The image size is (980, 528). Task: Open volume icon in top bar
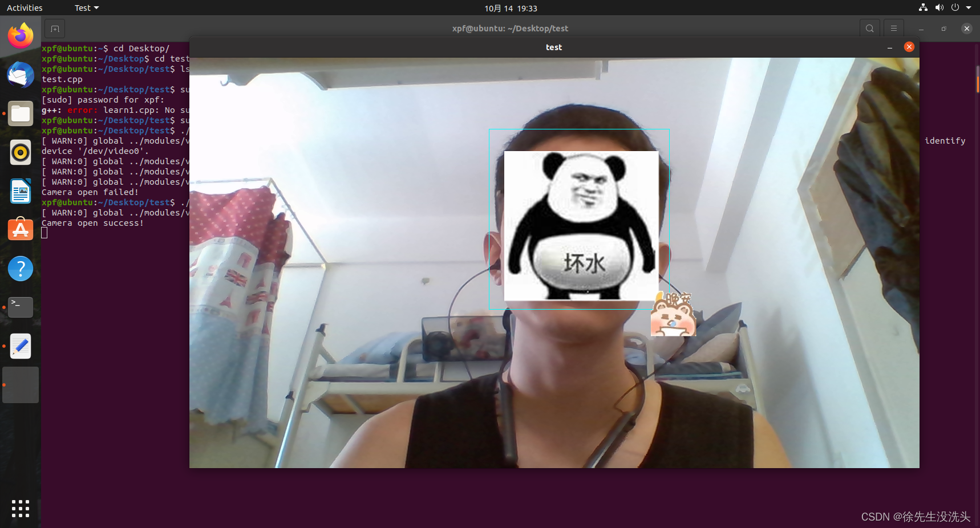[x=939, y=8]
